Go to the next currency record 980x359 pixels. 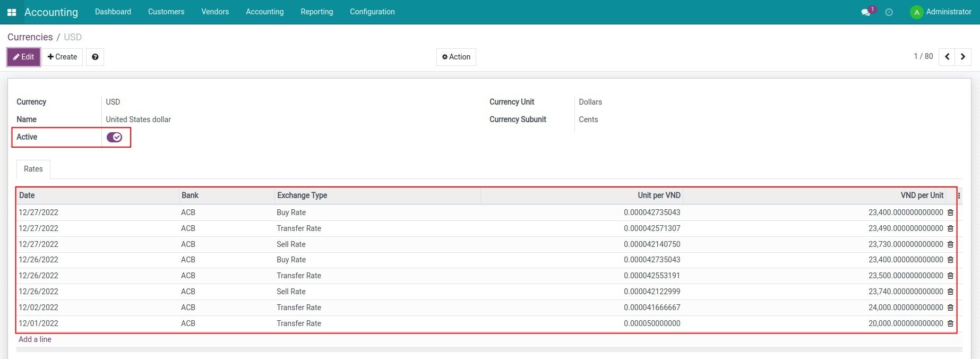point(963,57)
